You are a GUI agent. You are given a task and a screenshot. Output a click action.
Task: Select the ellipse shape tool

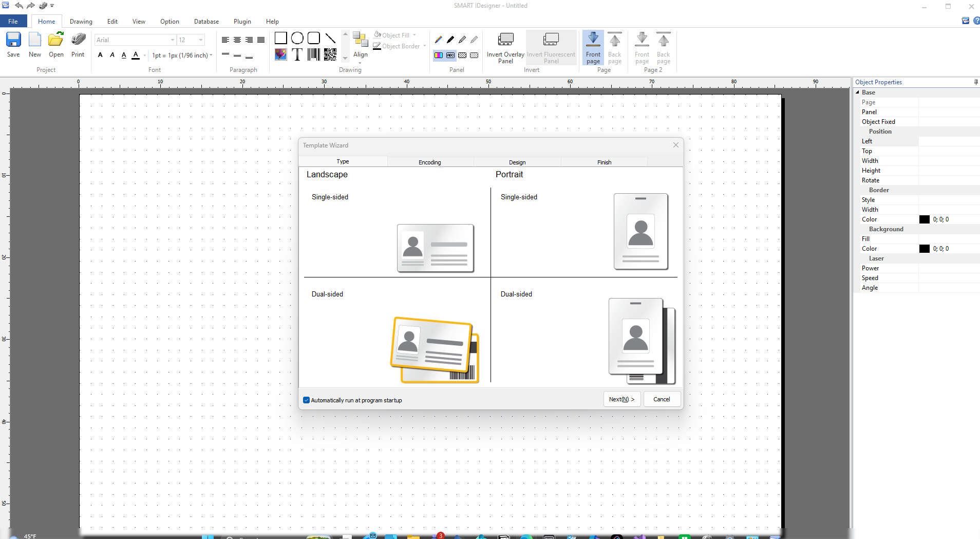(x=297, y=38)
